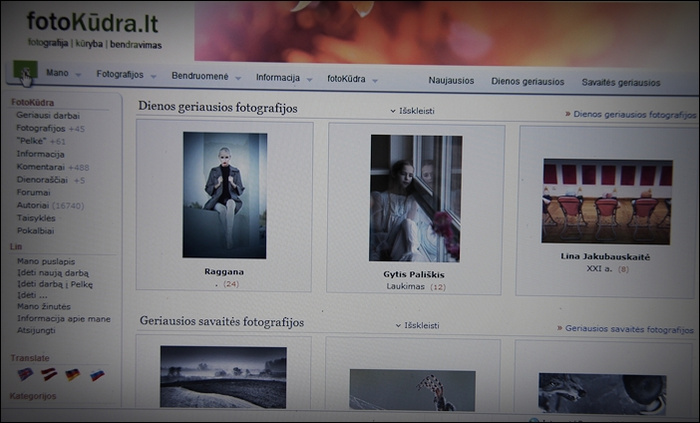Expand Geriausios savaitės section with Išskleisti
This screenshot has height=423, width=700.
point(417,325)
